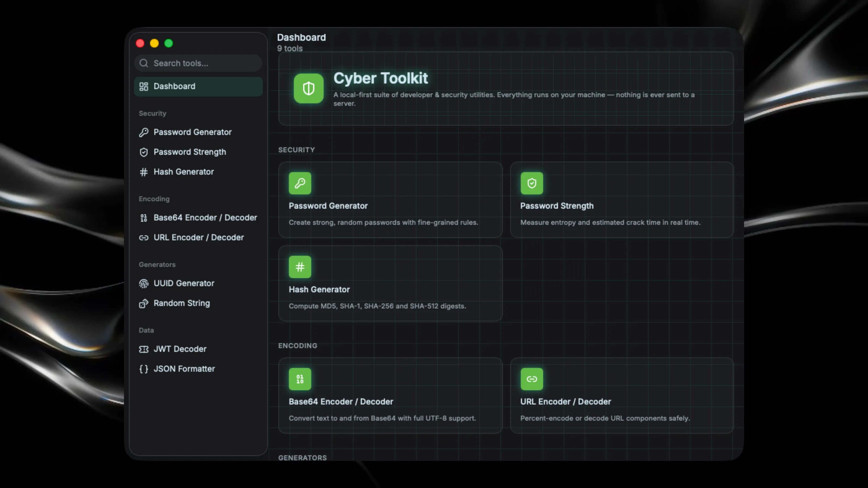This screenshot has width=868, height=488.
Task: Open Hash Generator from the sidebar
Action: point(198,172)
